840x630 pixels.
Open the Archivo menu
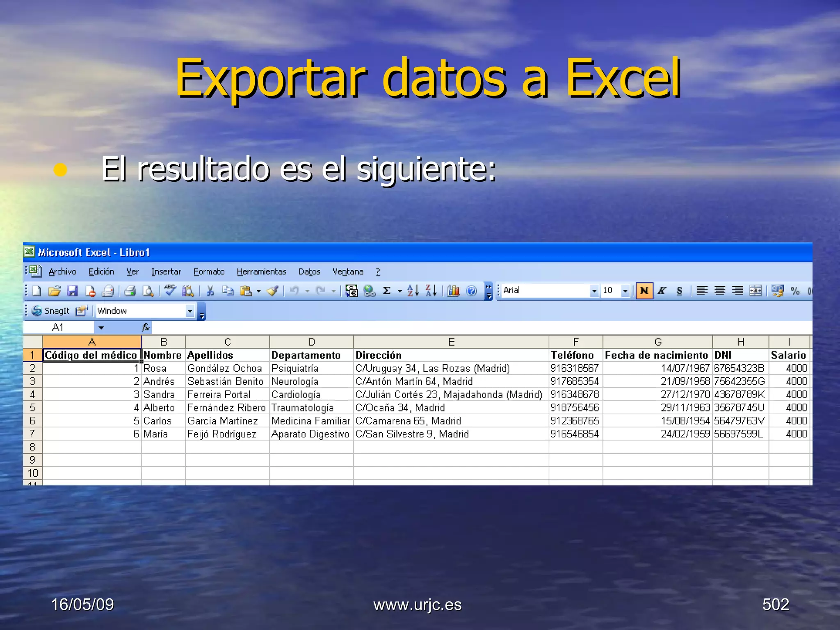tap(62, 272)
